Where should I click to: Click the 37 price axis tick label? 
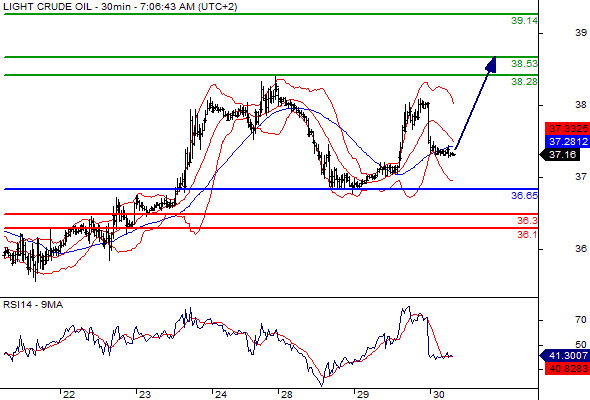click(581, 176)
